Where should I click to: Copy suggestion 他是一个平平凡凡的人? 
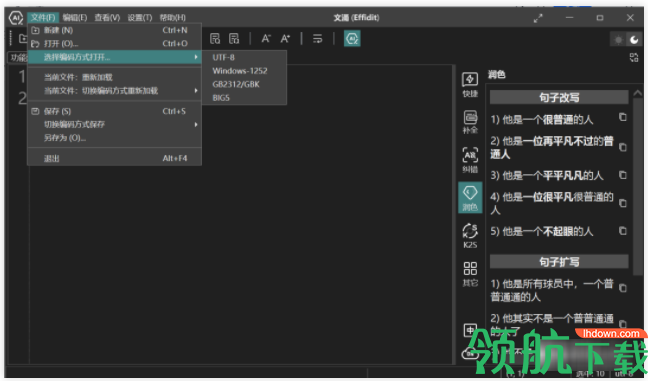click(x=623, y=175)
